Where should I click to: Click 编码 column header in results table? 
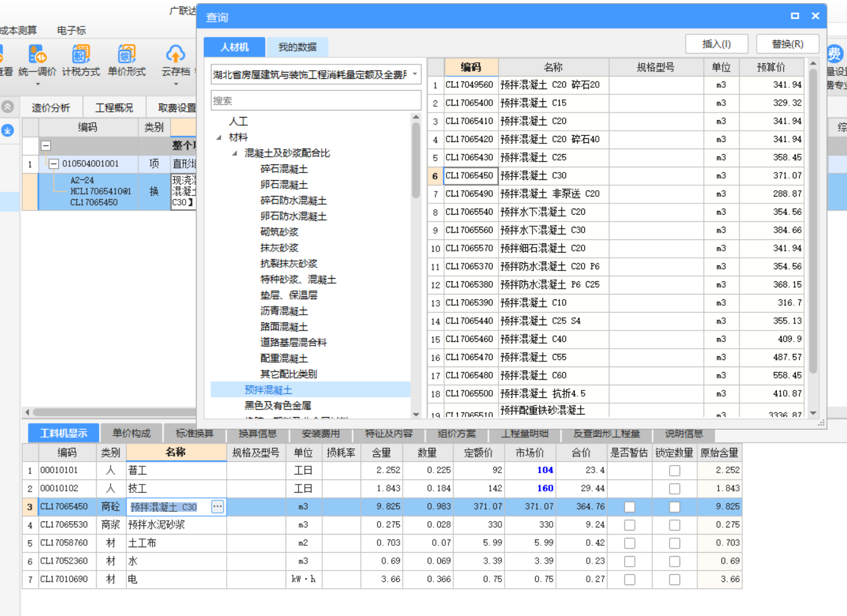pos(471,67)
